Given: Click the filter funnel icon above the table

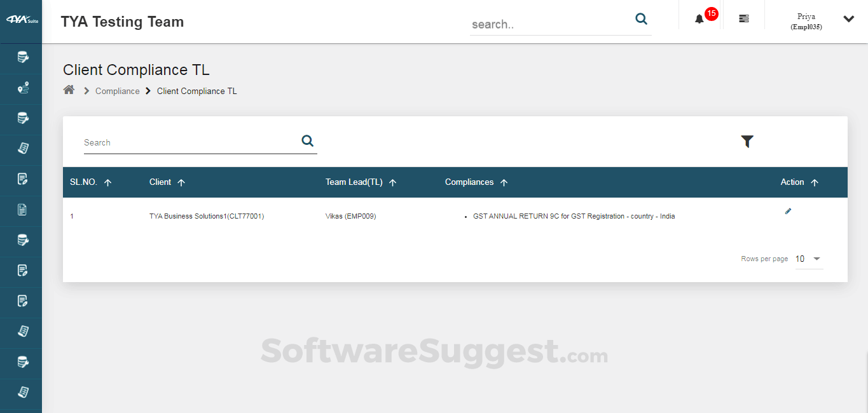Looking at the screenshot, I should [747, 141].
